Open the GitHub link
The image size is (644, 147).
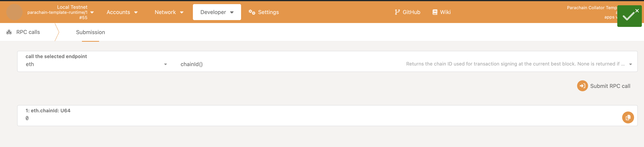(407, 12)
